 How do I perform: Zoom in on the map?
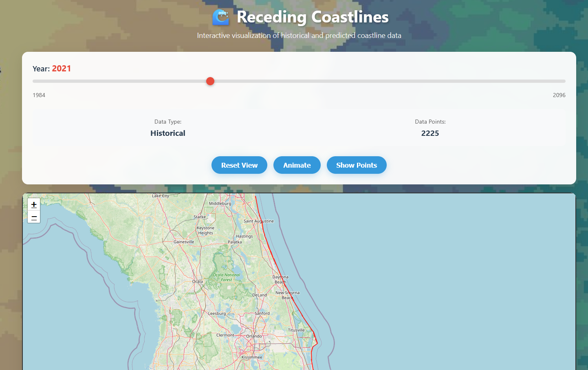pyautogui.click(x=34, y=204)
